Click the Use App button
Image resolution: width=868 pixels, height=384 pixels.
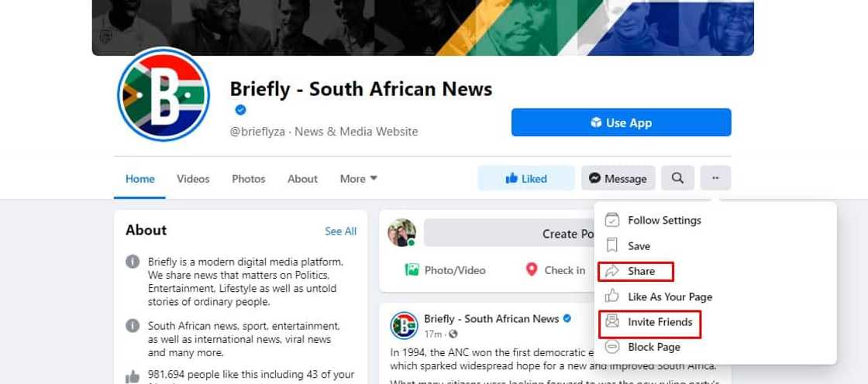(621, 122)
